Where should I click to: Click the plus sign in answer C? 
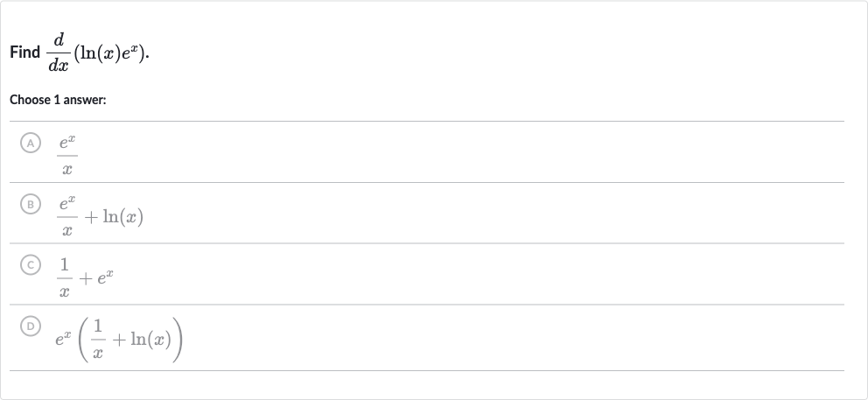pos(85,278)
